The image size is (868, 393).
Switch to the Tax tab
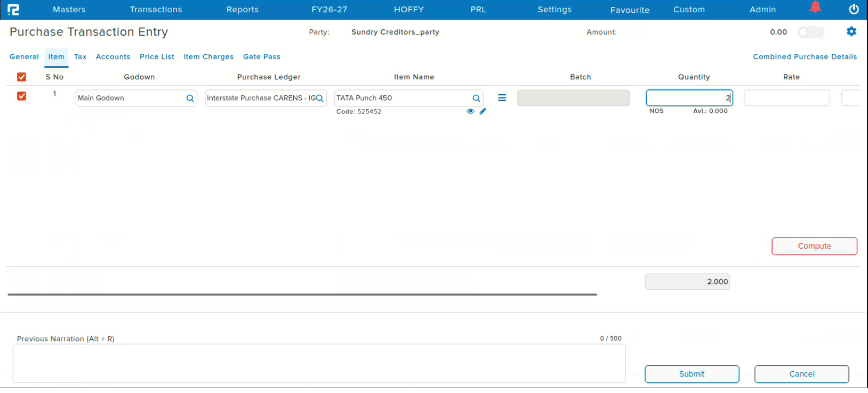click(80, 57)
